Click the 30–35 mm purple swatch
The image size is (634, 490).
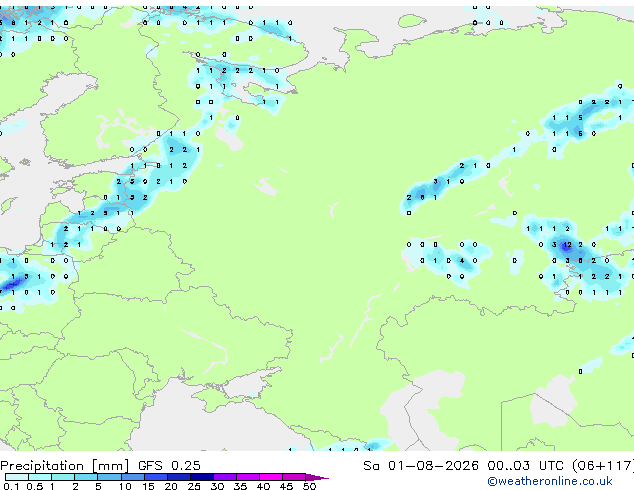pos(225,477)
